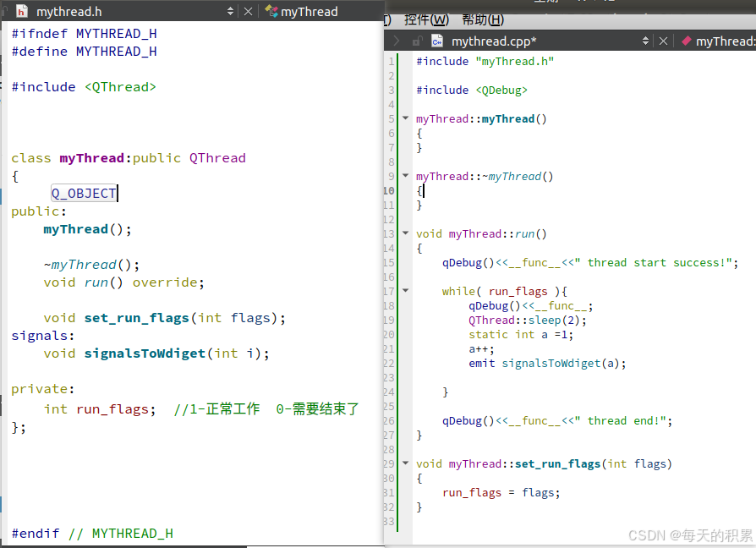Click the go-forward arrow in right editor toolbar
This screenshot has width=756, height=548.
pos(396,41)
